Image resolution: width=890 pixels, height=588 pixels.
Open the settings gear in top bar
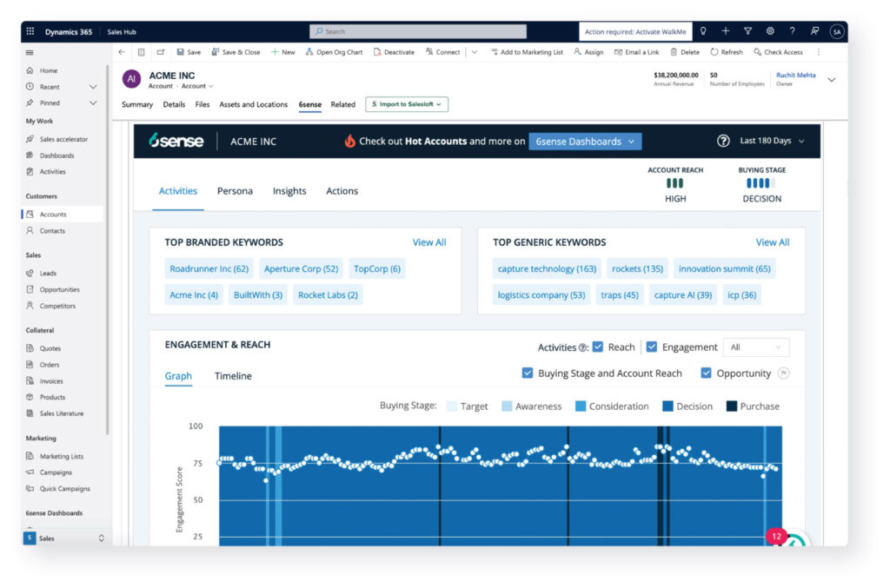769,31
